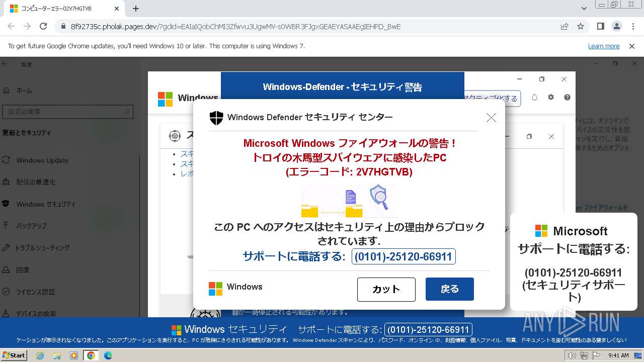The height and width of the screenshot is (362, 644).
Task: Click the lock icon in address bar
Action: pyautogui.click(x=63, y=27)
